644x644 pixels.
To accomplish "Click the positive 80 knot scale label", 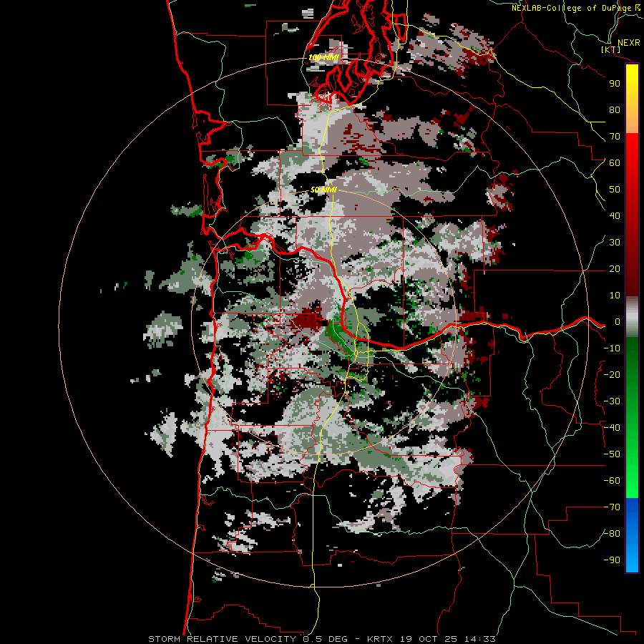I will [x=615, y=109].
